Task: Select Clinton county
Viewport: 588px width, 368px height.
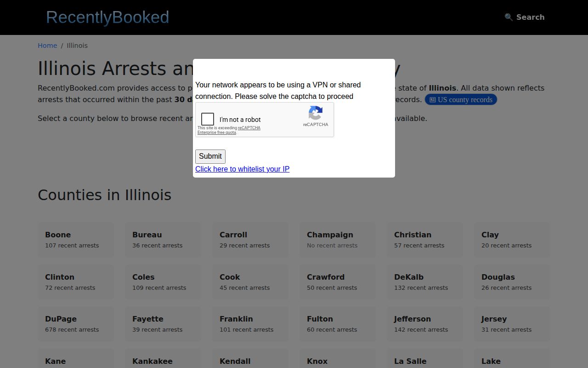Action: click(x=76, y=282)
